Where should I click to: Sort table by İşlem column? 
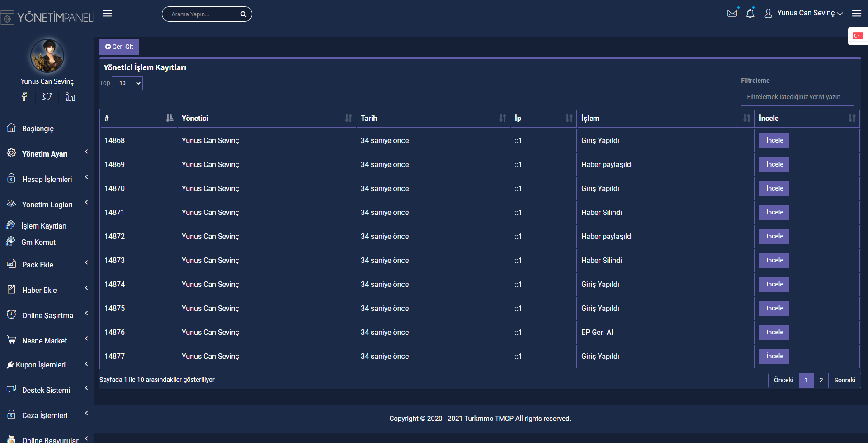click(x=665, y=118)
